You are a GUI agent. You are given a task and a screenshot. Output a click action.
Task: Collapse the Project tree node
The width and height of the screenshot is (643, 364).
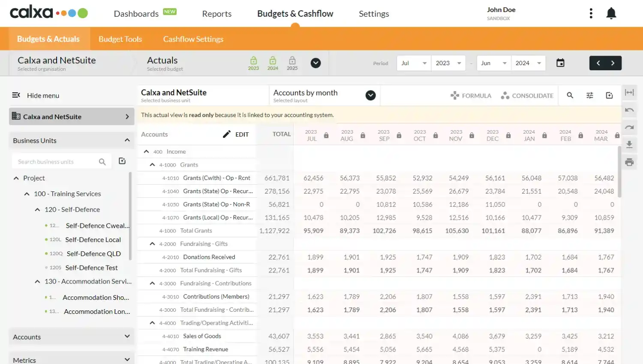[x=16, y=178]
